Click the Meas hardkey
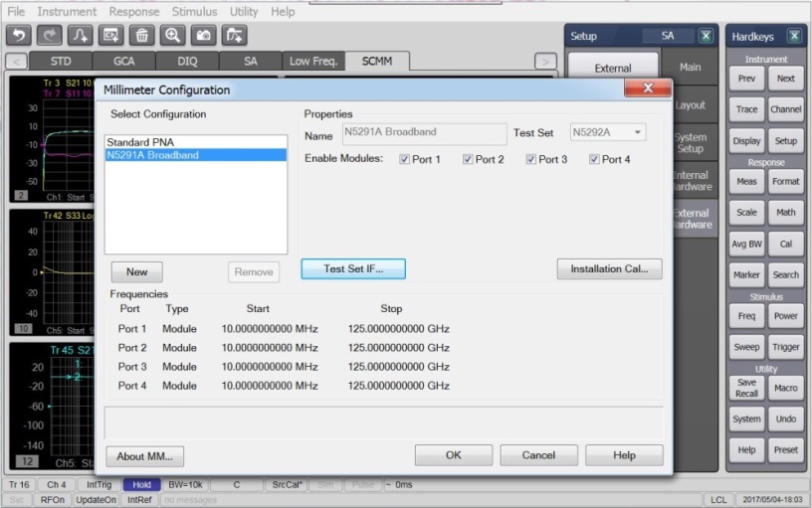Image resolution: width=812 pixels, height=508 pixels. click(746, 182)
